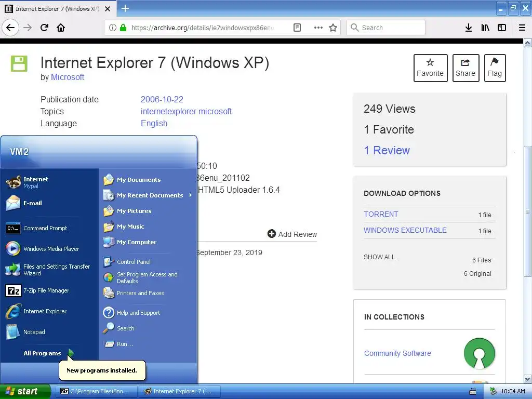The height and width of the screenshot is (399, 532).
Task: Flag this item with the Flag button
Action: coord(495,68)
